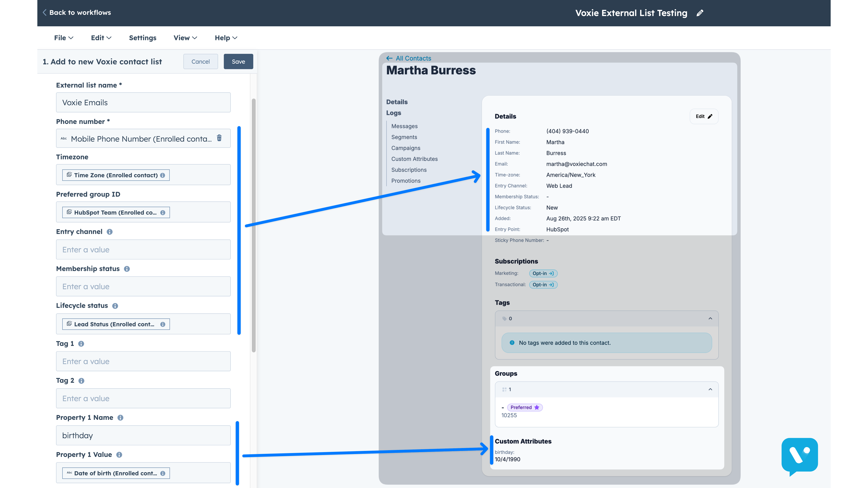This screenshot has height=488, width=868.
Task: Select the Time Zone (Enrolled contact) token
Action: tap(116, 175)
